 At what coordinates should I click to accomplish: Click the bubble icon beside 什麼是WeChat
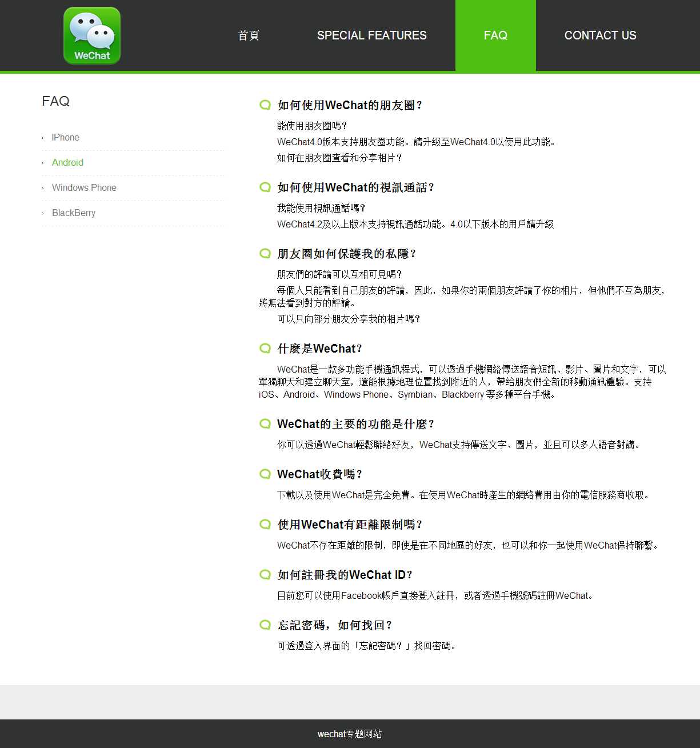[x=265, y=348]
